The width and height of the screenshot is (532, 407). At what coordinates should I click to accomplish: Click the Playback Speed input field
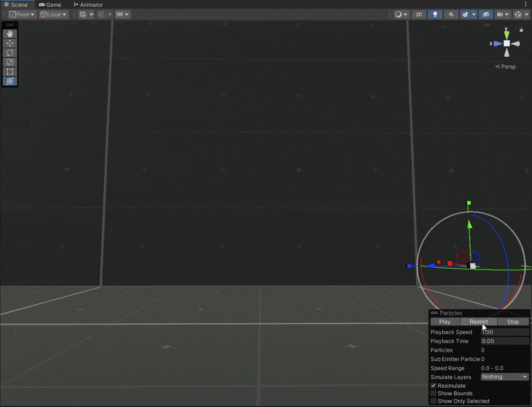[505, 332]
